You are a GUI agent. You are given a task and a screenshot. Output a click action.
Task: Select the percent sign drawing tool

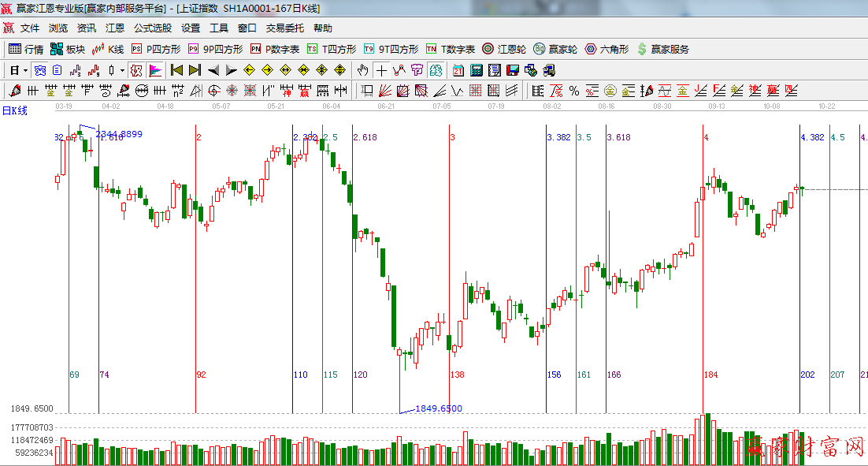(x=574, y=91)
